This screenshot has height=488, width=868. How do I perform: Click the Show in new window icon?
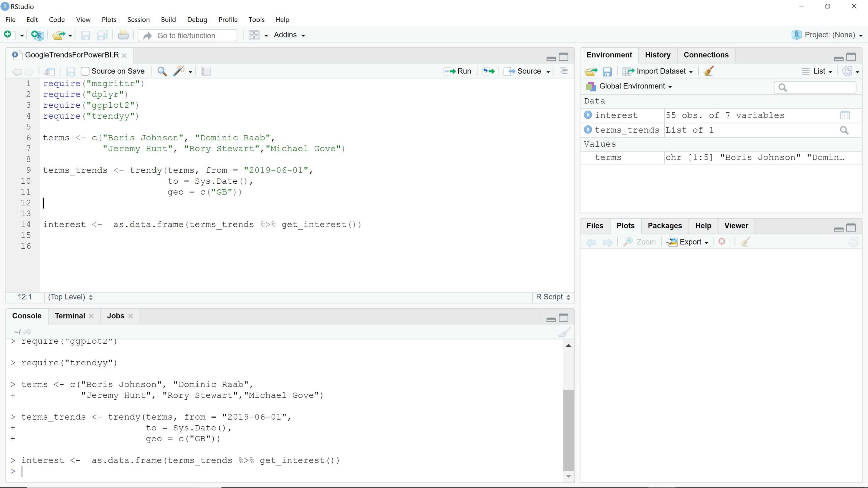pyautogui.click(x=50, y=71)
